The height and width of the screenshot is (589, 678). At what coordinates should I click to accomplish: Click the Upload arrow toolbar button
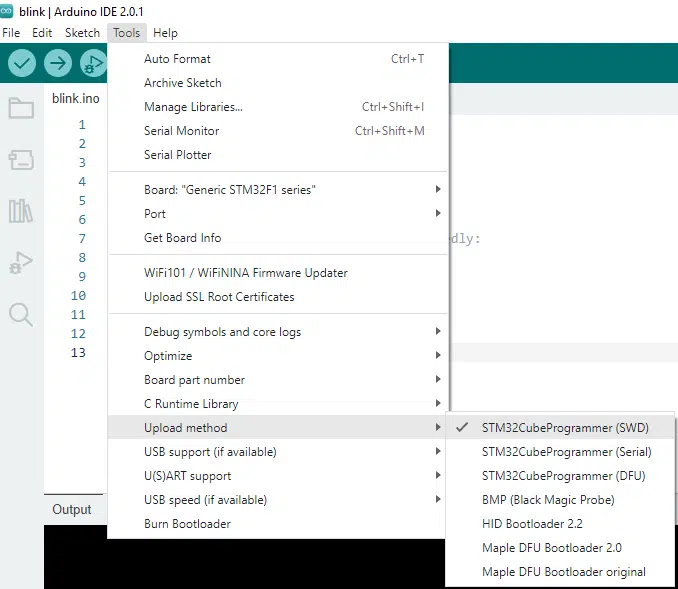58,63
